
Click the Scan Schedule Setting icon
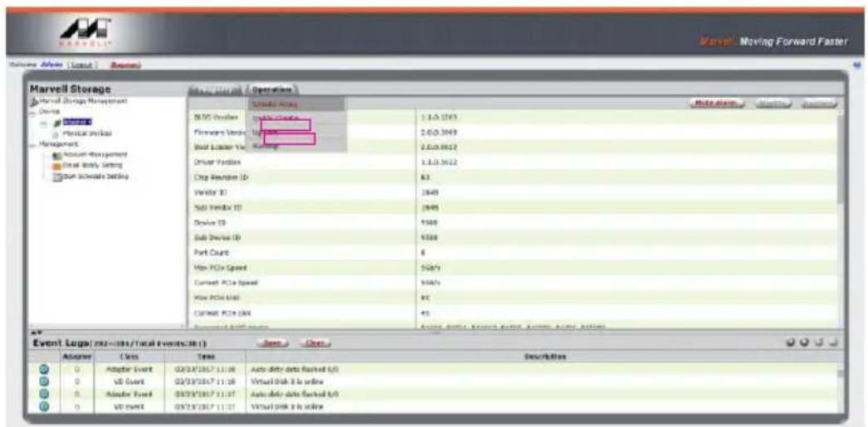[56, 176]
